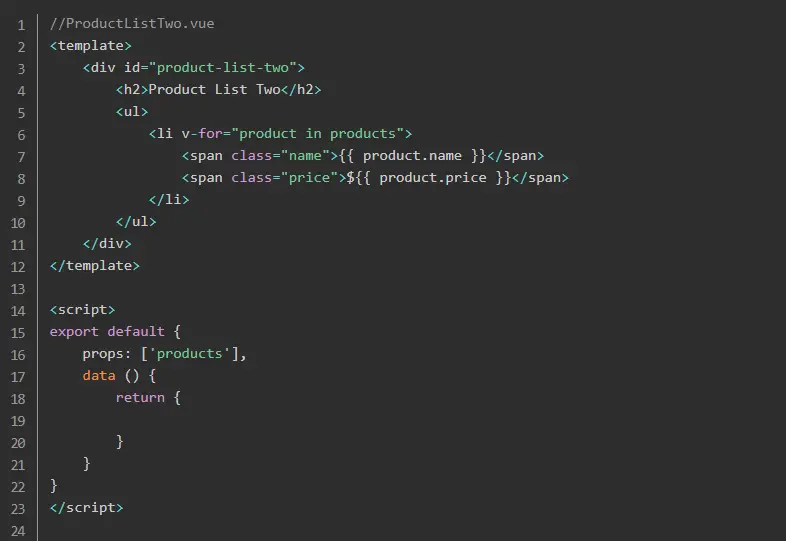Click line number 14 beside script tag
786x541 pixels.
coord(18,311)
